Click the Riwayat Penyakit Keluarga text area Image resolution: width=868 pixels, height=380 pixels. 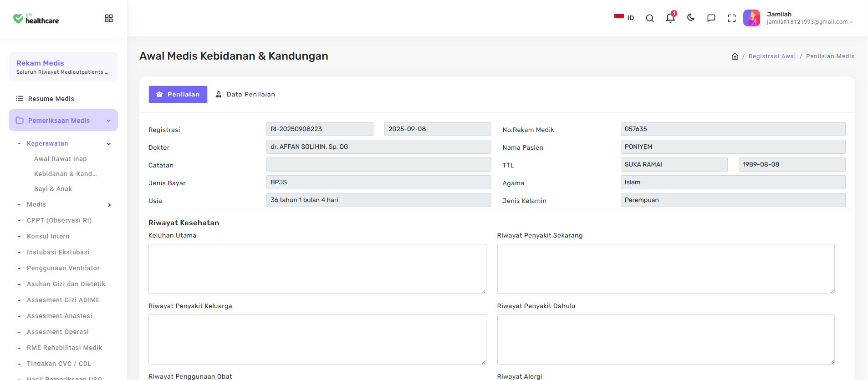(x=317, y=339)
